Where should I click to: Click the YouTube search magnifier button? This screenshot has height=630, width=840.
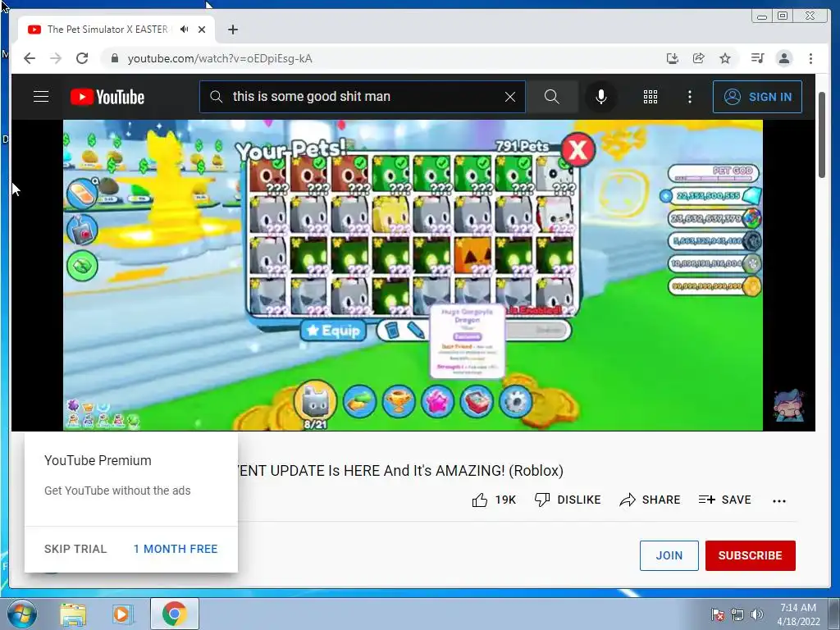tap(552, 97)
